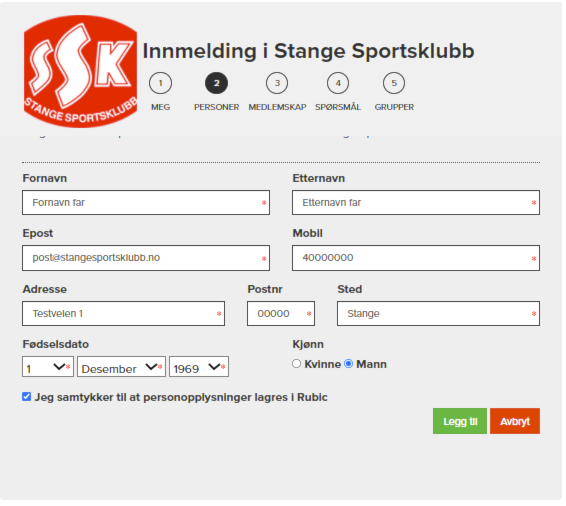Toggle consent checkbox for storing data in Rubic

pyautogui.click(x=26, y=397)
